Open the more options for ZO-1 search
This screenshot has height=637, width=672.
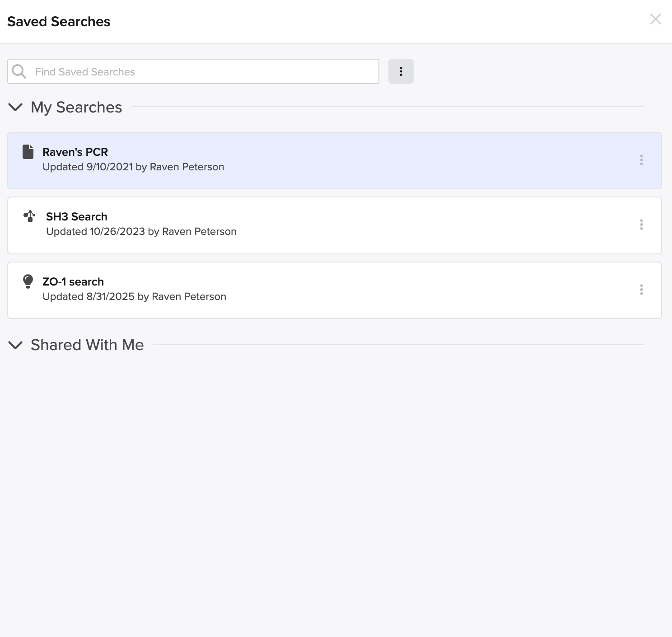coord(641,290)
